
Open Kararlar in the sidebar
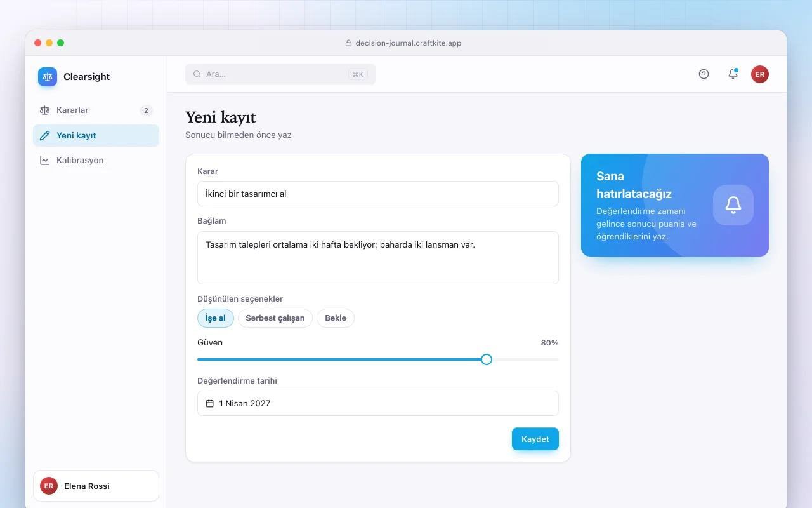pyautogui.click(x=96, y=110)
